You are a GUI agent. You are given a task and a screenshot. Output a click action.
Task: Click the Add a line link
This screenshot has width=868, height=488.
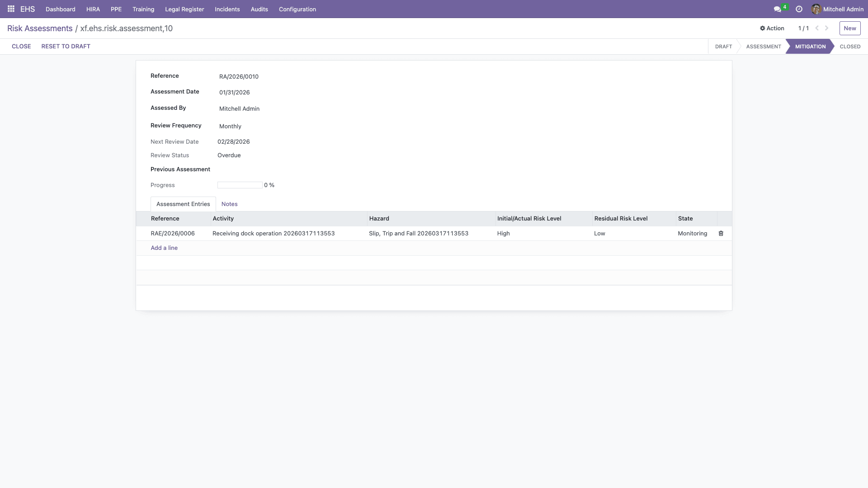(164, 248)
